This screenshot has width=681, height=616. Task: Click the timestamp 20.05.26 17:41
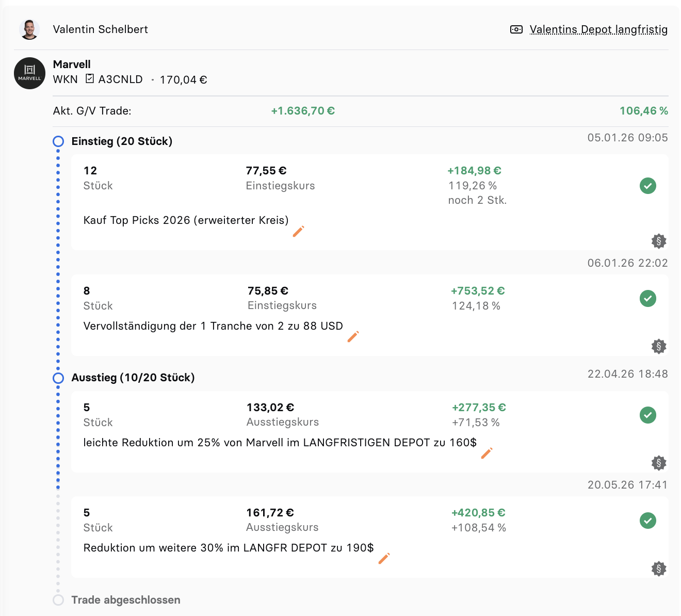coord(628,485)
